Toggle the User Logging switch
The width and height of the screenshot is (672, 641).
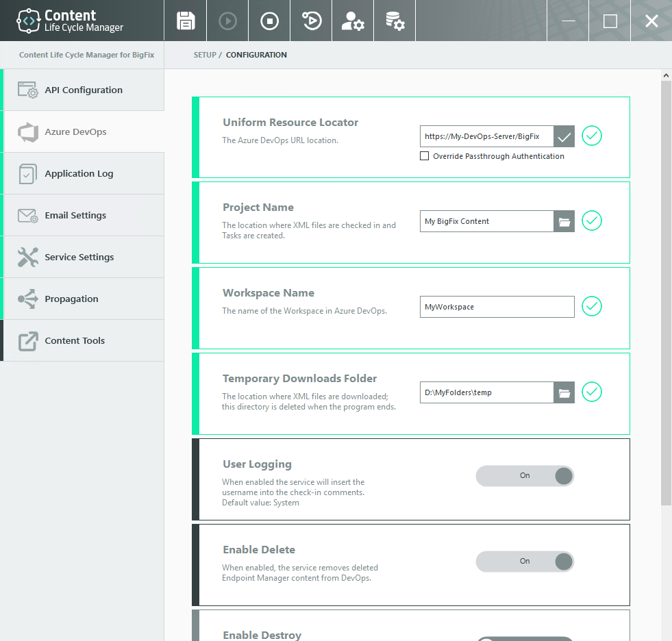tap(525, 476)
